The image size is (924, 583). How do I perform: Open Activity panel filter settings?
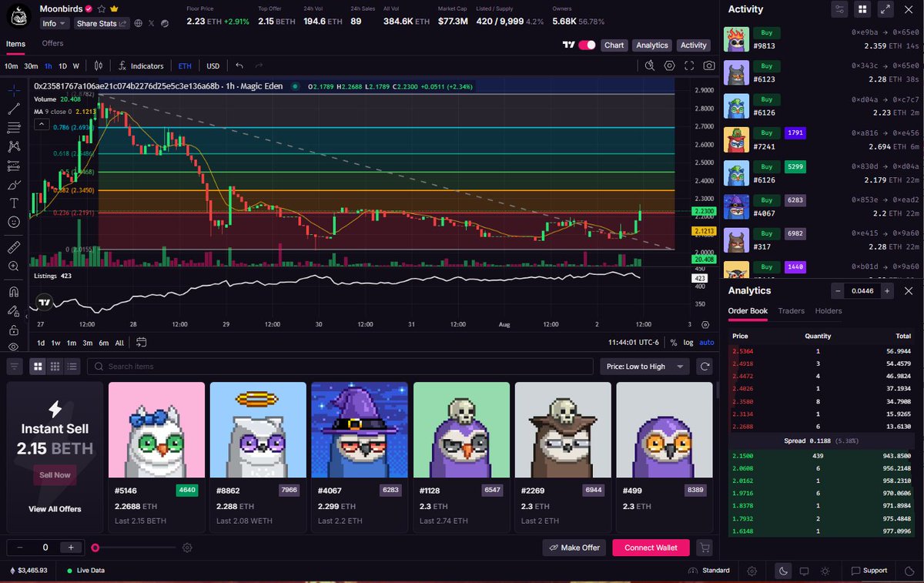pyautogui.click(x=839, y=9)
